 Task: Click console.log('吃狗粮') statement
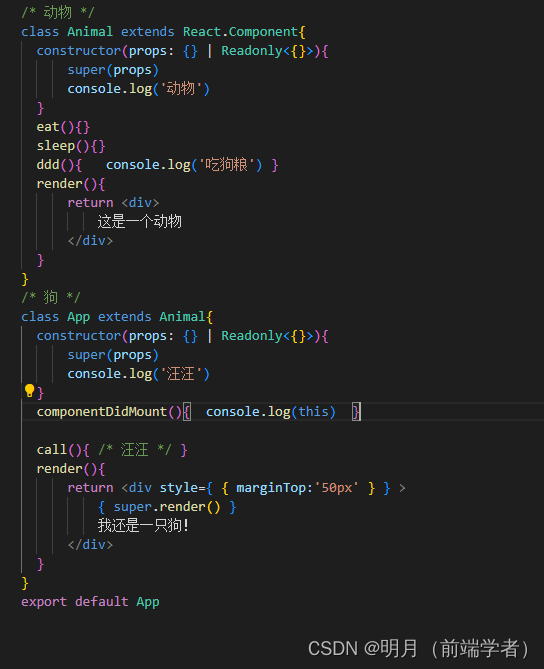coord(184,165)
